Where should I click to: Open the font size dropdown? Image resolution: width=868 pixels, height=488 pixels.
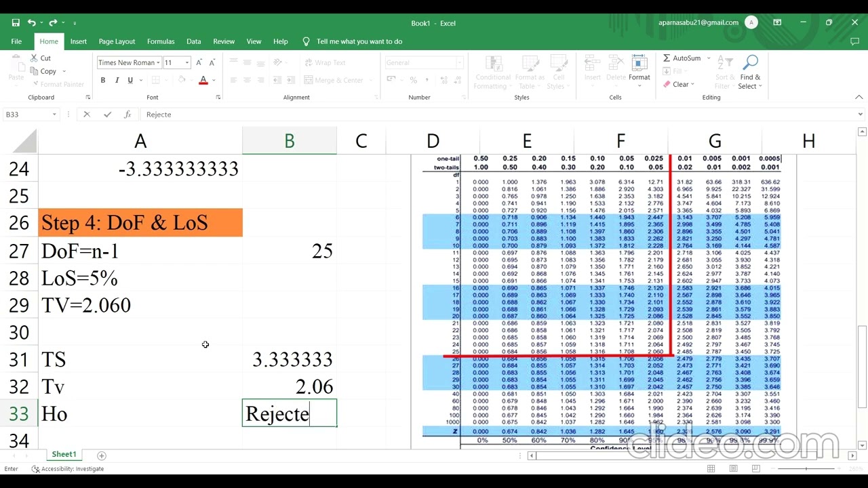[x=187, y=63]
